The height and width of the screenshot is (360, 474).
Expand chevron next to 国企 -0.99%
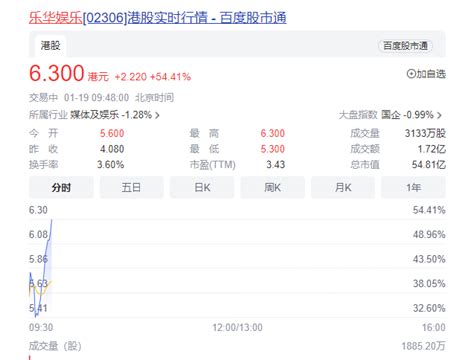(x=439, y=115)
